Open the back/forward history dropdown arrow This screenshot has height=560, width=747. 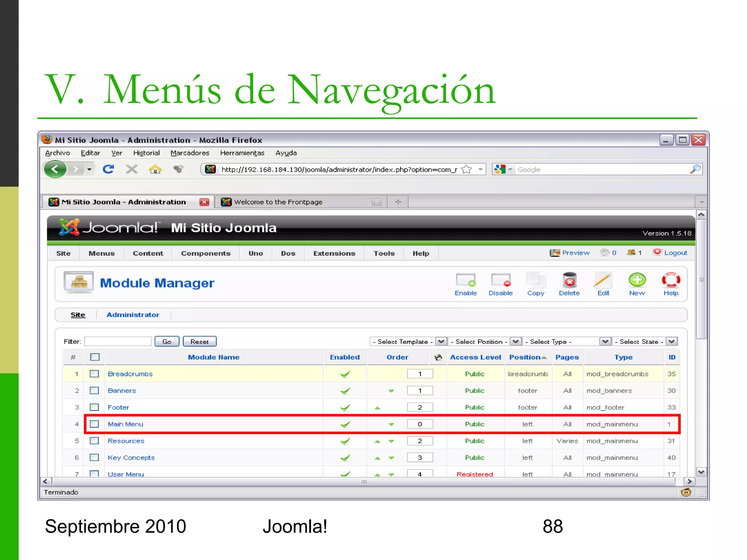click(x=89, y=169)
